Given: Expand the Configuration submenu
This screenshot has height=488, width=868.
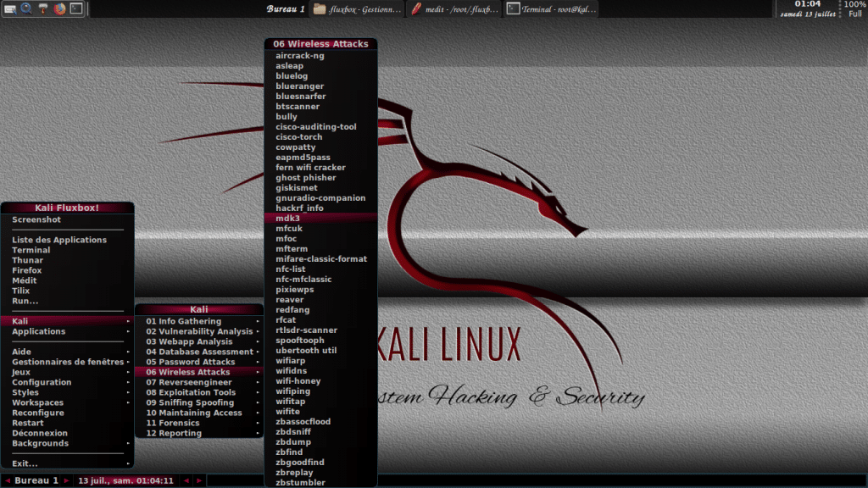Looking at the screenshot, I should (68, 382).
